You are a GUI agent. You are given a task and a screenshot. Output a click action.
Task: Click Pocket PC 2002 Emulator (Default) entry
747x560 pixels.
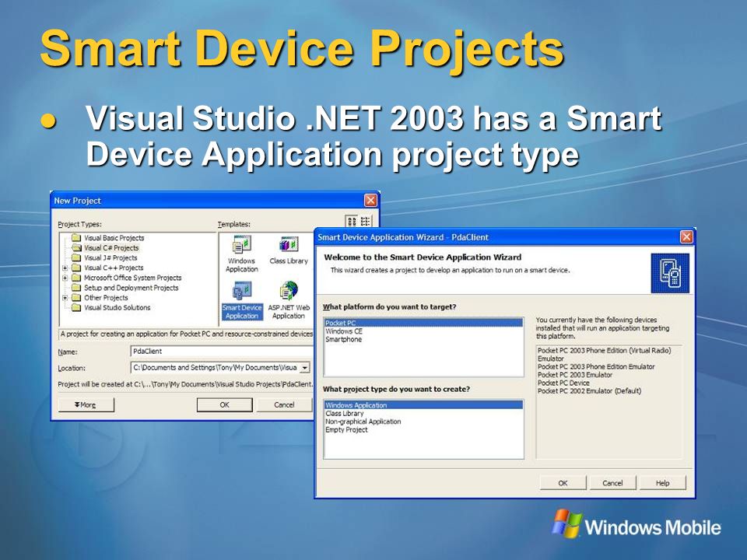coord(589,391)
